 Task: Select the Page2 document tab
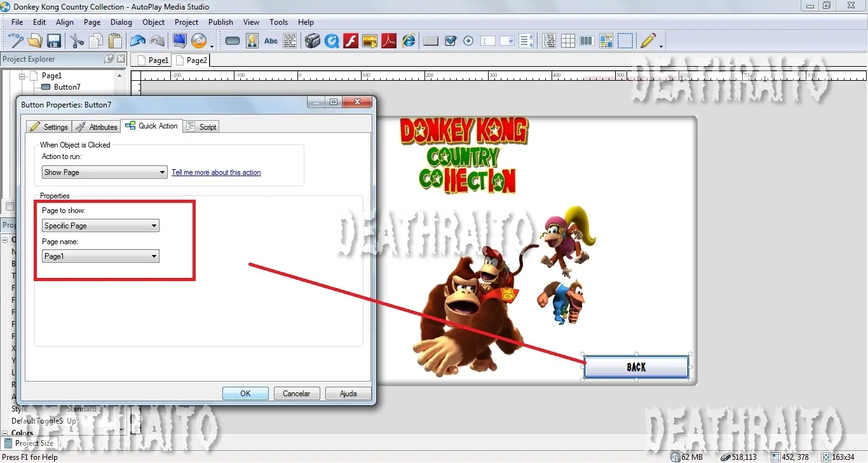[x=191, y=60]
